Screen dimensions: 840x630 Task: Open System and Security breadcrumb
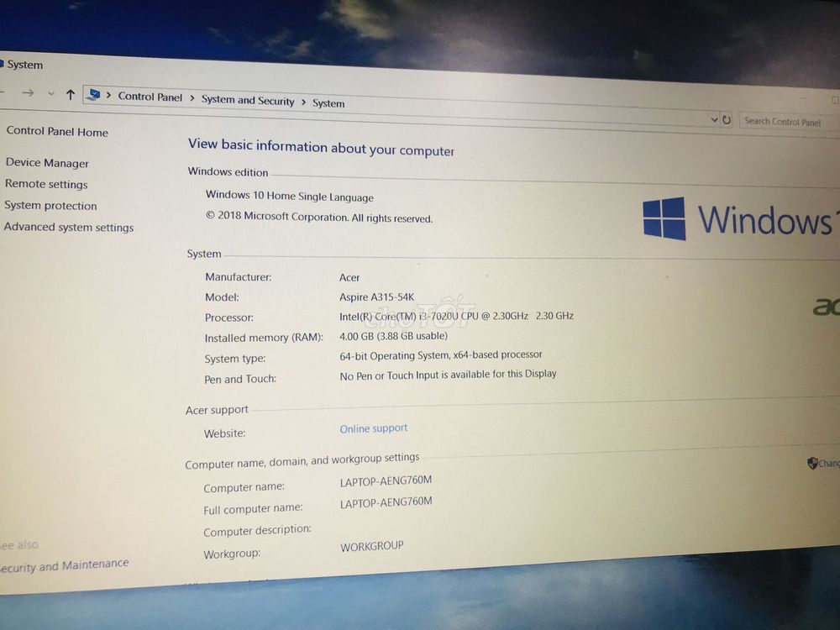click(x=248, y=100)
